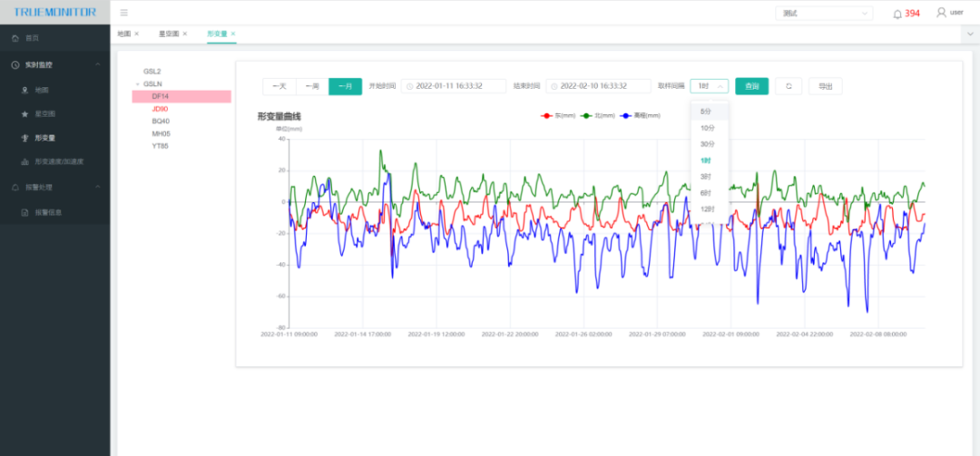This screenshot has width=980, height=456.
Task: Click the 导出 export button
Action: pyautogui.click(x=825, y=86)
